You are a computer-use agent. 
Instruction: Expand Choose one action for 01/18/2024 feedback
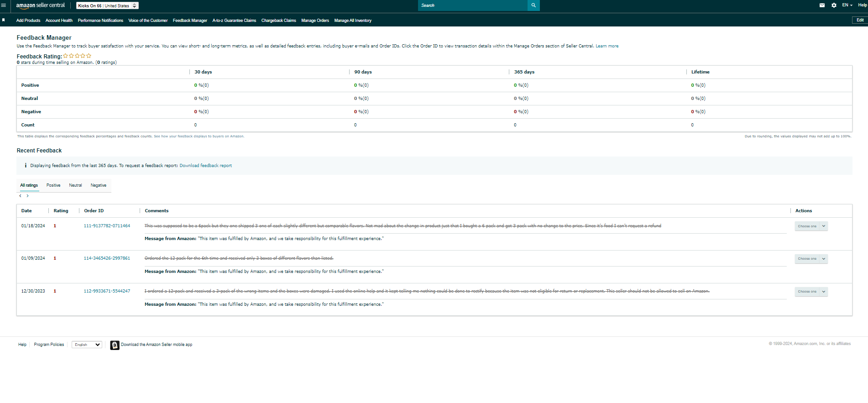[811, 226]
